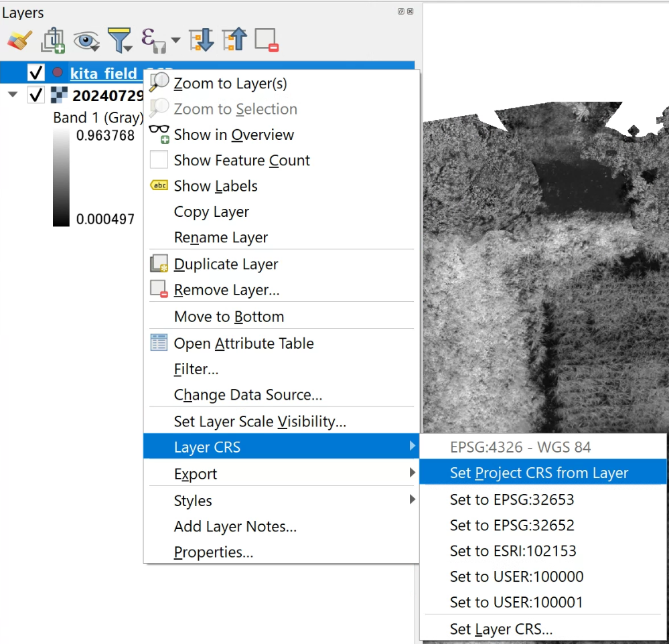Click the Band 1 (Gray) legend label
Screen dimensions: 669x644
coord(98,117)
